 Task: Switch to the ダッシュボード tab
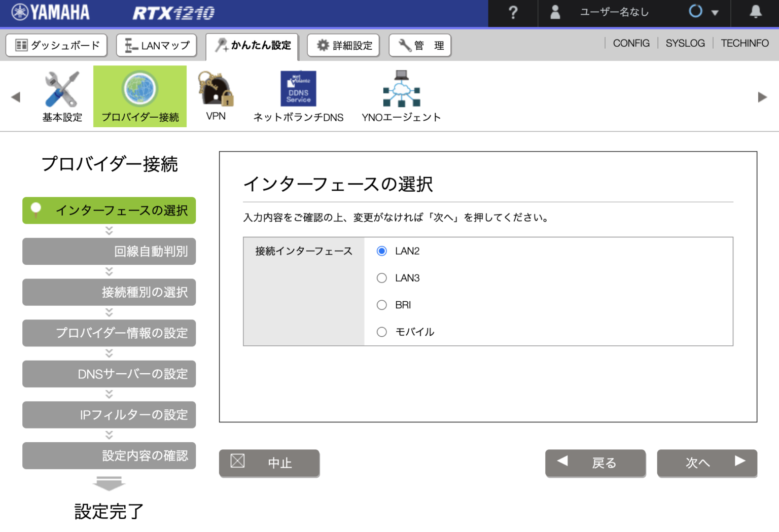pyautogui.click(x=56, y=46)
